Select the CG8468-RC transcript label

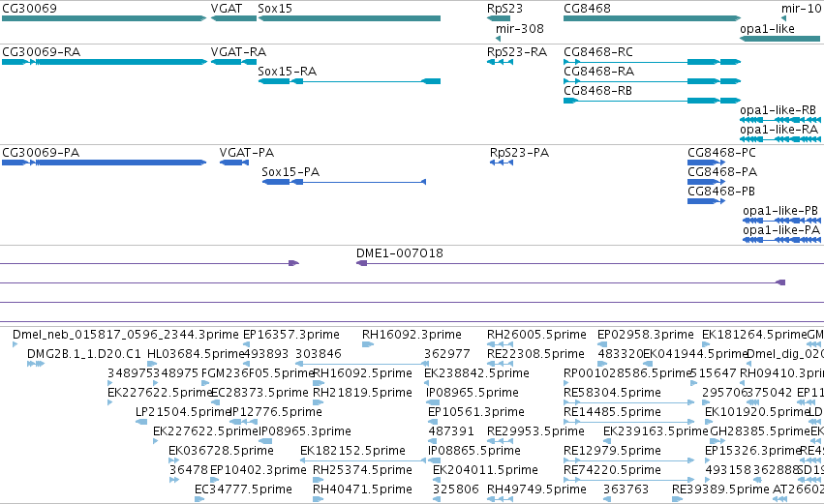tap(598, 52)
